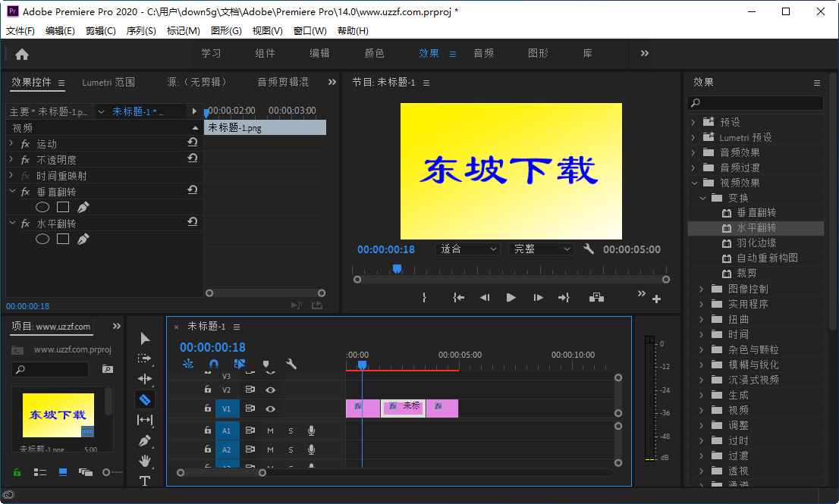Click the Export Frame camera icon
This screenshot has height=504, width=839.
[x=597, y=298]
